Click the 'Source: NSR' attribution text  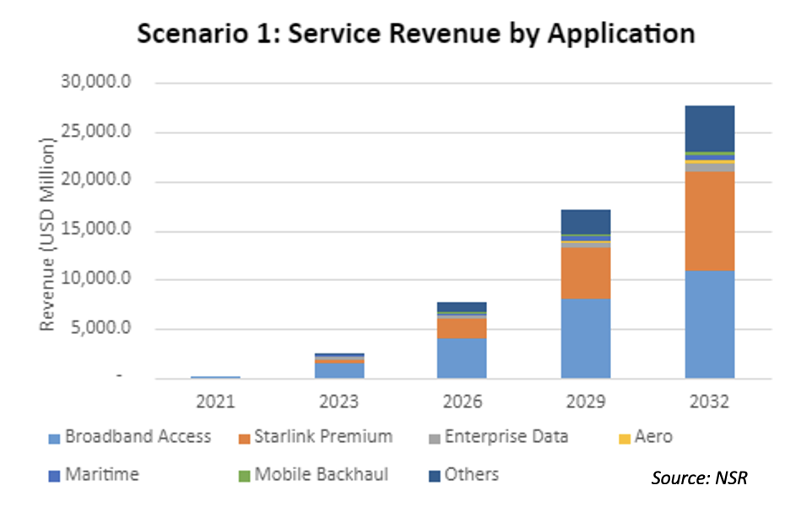(x=699, y=478)
